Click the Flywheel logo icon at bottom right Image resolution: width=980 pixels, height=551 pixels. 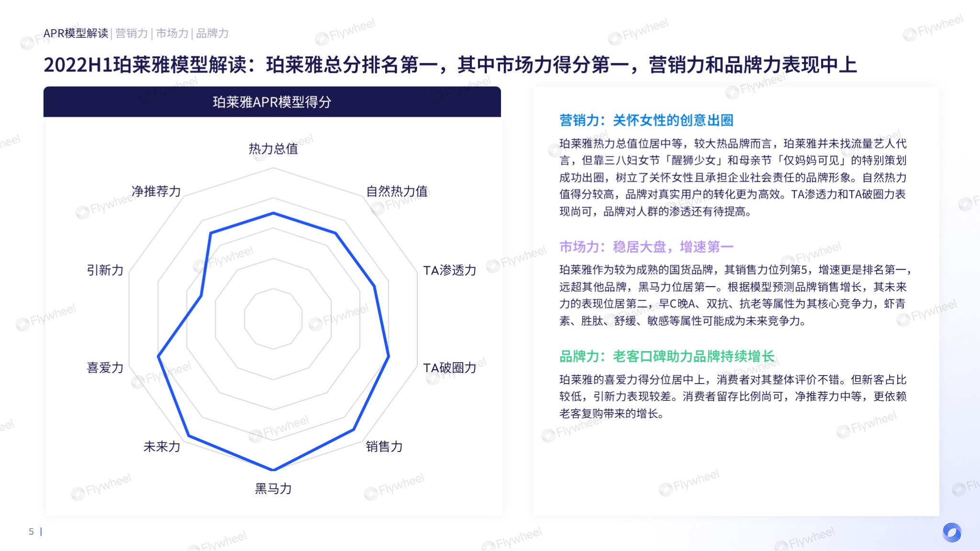click(x=952, y=532)
